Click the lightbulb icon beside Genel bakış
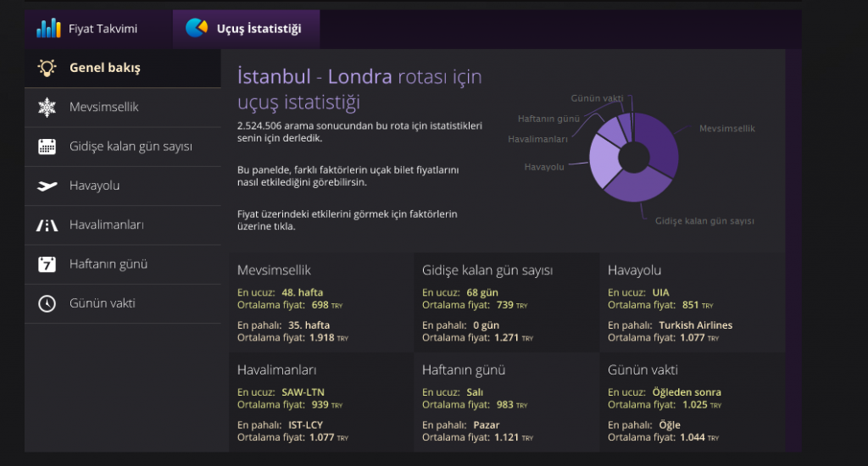This screenshot has width=868, height=466. click(47, 68)
